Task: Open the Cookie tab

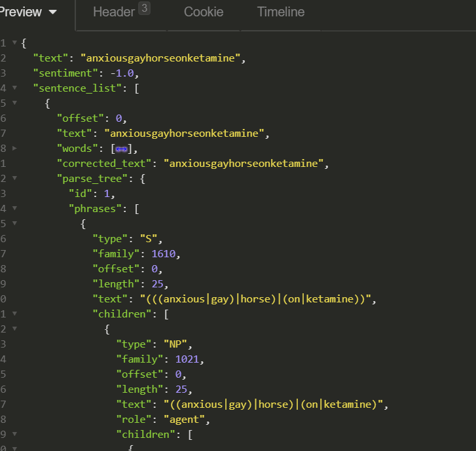Action: (203, 12)
